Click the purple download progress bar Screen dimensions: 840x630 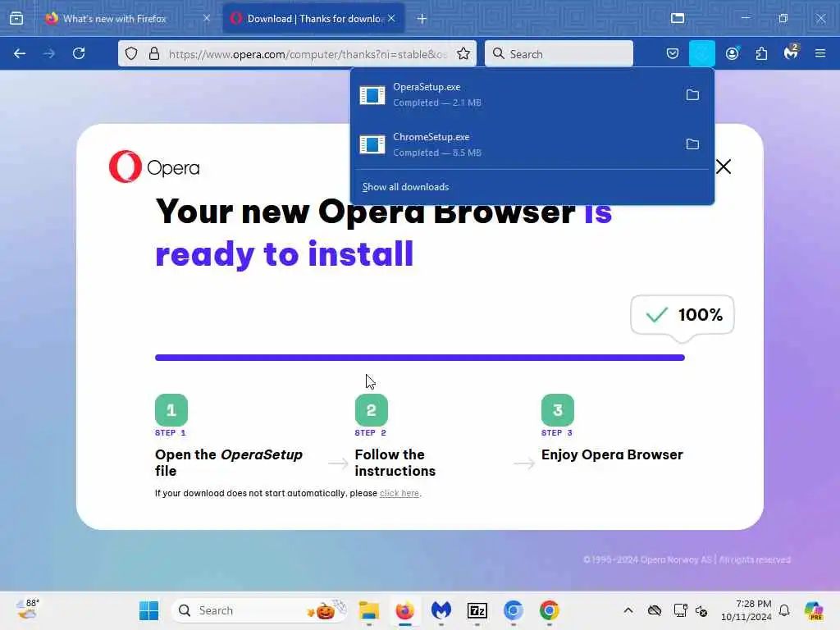419,358
